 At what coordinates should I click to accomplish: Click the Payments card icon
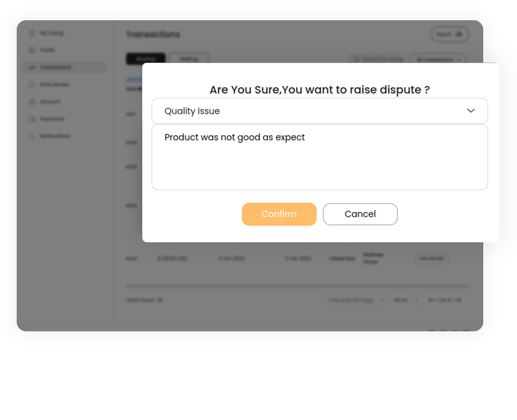[x=32, y=119]
